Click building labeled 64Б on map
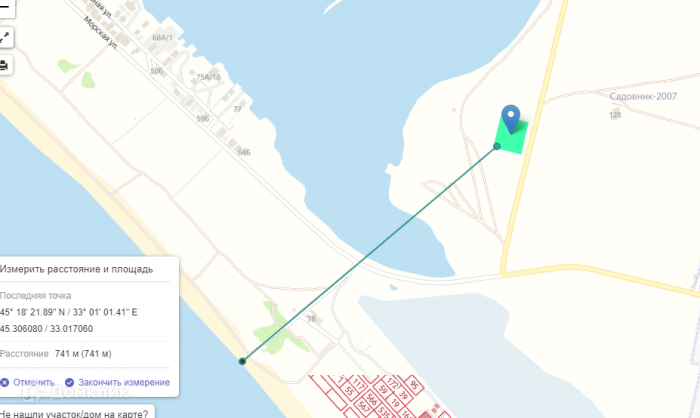The height and width of the screenshot is (418, 700). coord(244,152)
